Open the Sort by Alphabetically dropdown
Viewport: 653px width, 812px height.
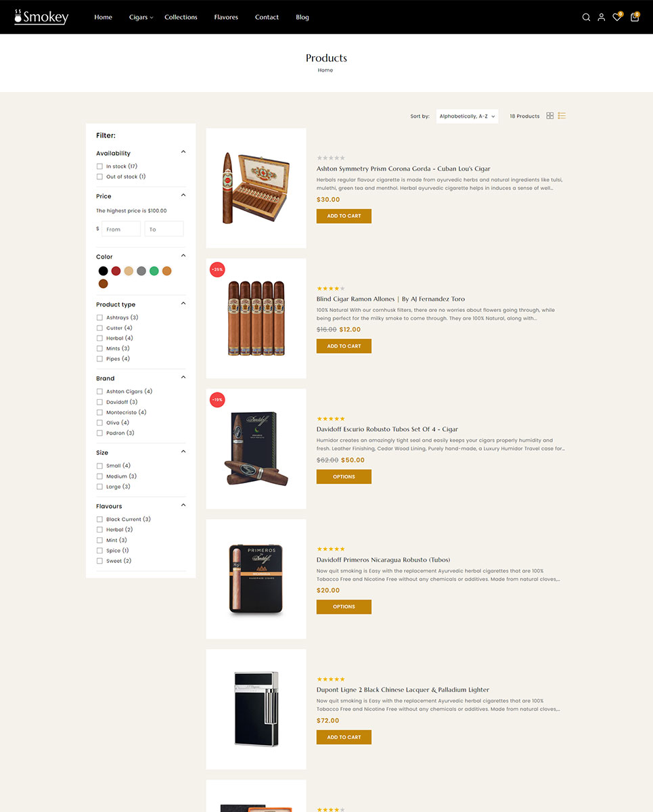tap(467, 116)
